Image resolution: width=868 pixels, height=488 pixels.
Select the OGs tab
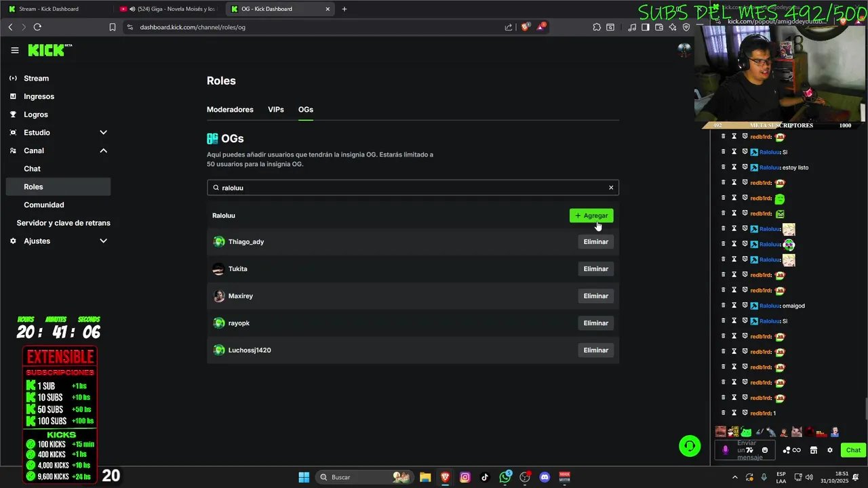click(x=306, y=110)
